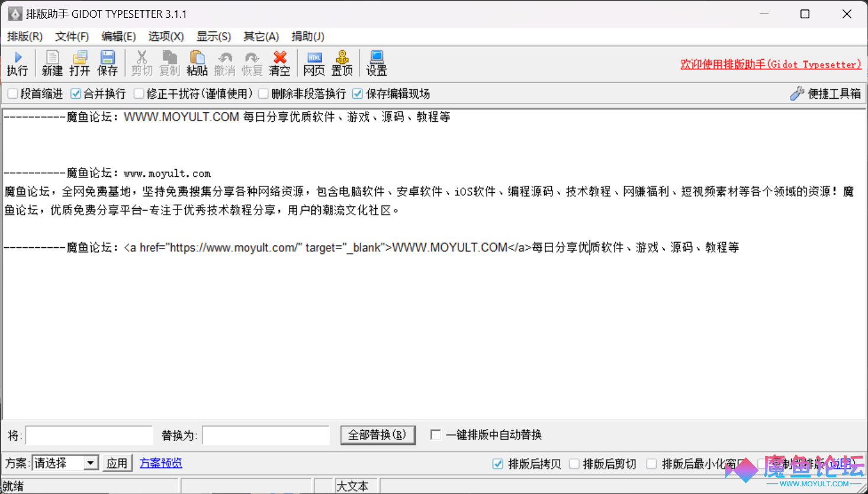Close the 排版助手 window
868x494 pixels.
click(847, 14)
